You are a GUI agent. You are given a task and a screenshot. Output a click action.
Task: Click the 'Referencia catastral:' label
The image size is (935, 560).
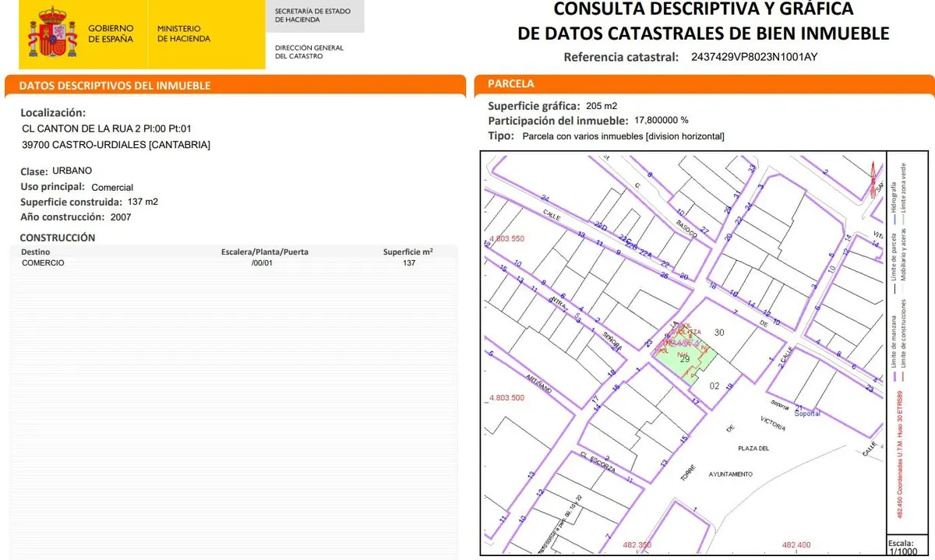click(x=621, y=57)
